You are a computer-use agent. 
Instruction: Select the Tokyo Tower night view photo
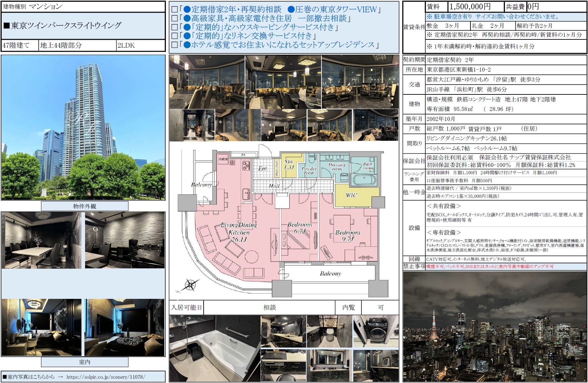495,326
